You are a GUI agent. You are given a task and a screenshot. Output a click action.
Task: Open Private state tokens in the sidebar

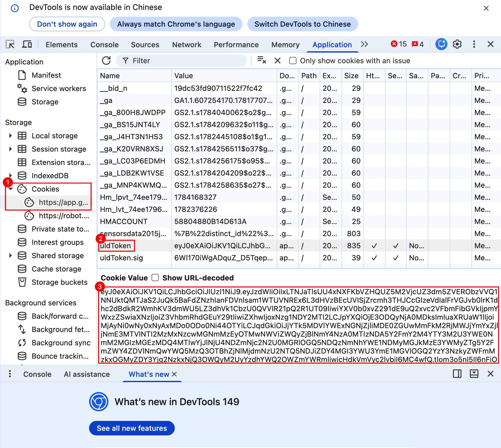pos(60,229)
